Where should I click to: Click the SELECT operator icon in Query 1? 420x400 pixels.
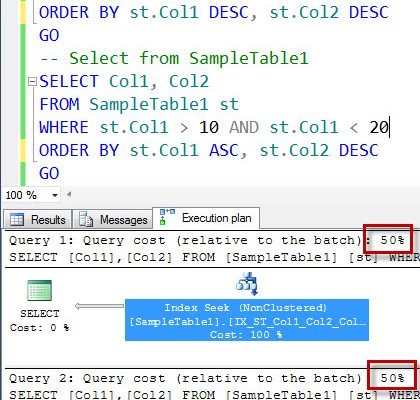pos(39,290)
